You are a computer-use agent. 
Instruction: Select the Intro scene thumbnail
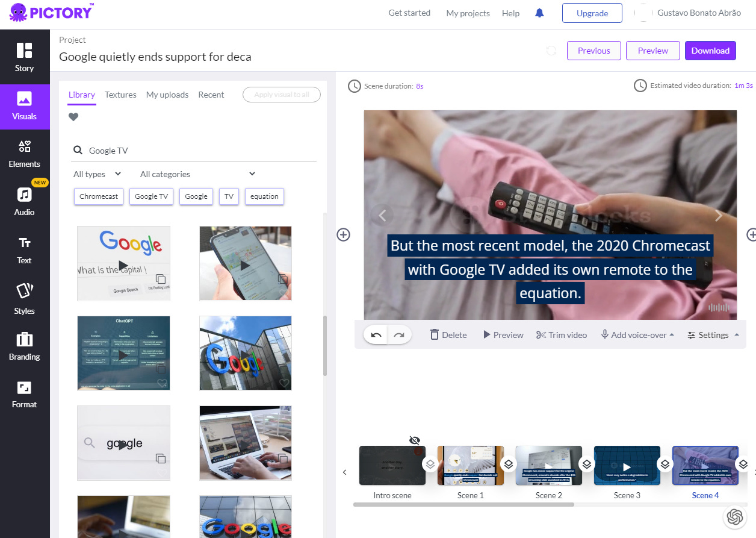pos(392,466)
